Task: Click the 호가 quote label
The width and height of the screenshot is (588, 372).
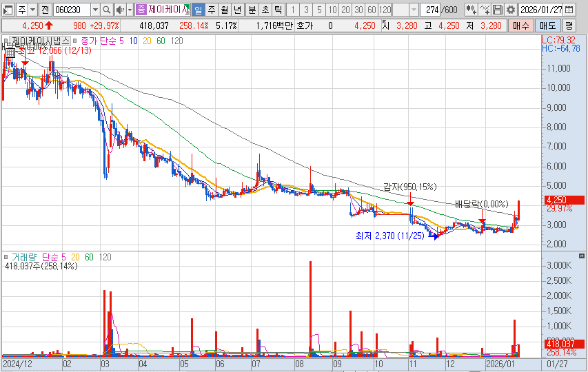Action: click(x=305, y=26)
